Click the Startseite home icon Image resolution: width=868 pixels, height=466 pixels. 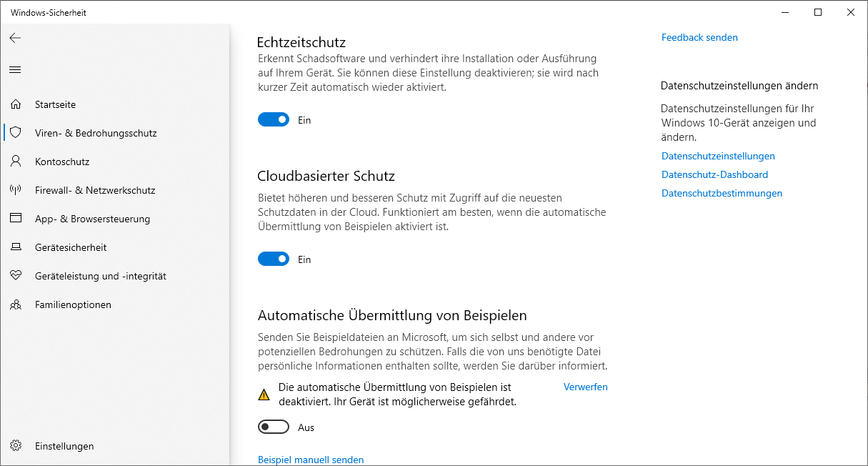16,104
